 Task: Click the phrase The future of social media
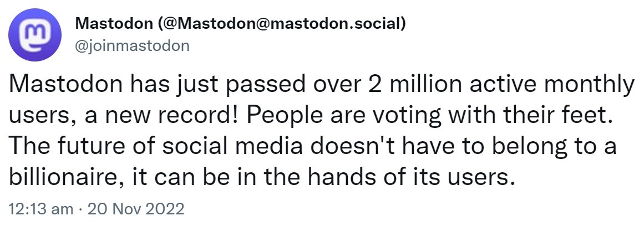click(156, 146)
